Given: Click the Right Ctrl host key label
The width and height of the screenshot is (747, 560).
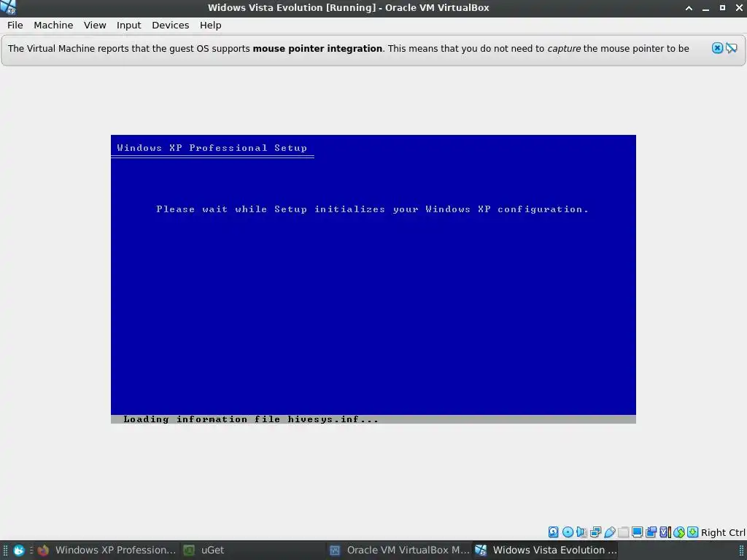Looking at the screenshot, I should [723, 532].
